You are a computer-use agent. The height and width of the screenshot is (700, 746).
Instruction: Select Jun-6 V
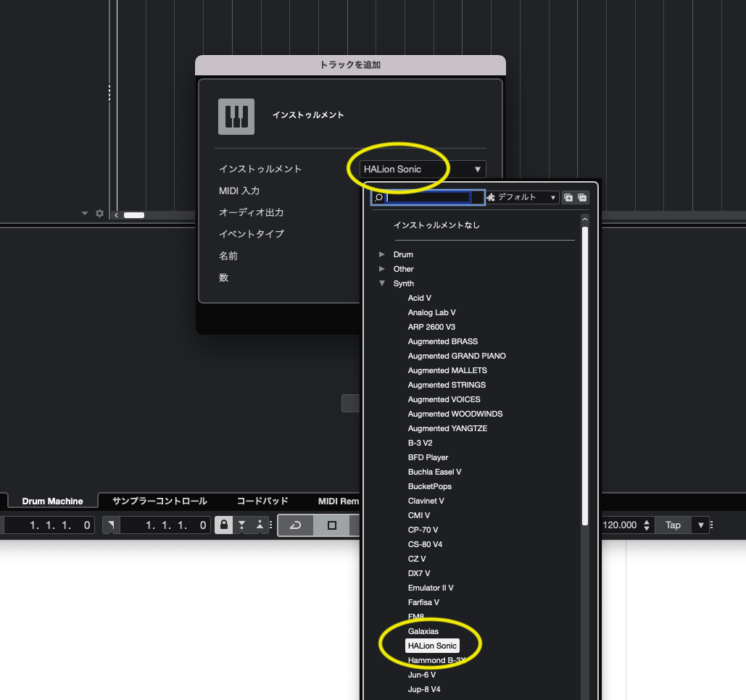click(x=421, y=675)
